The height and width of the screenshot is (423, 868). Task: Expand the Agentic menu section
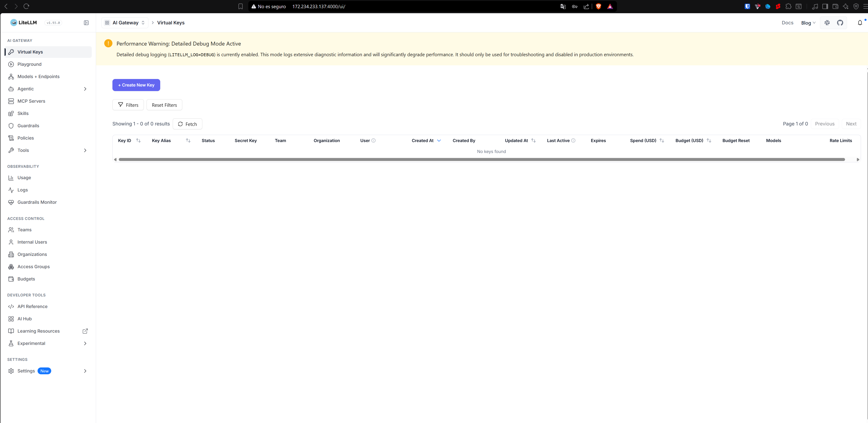tap(85, 89)
